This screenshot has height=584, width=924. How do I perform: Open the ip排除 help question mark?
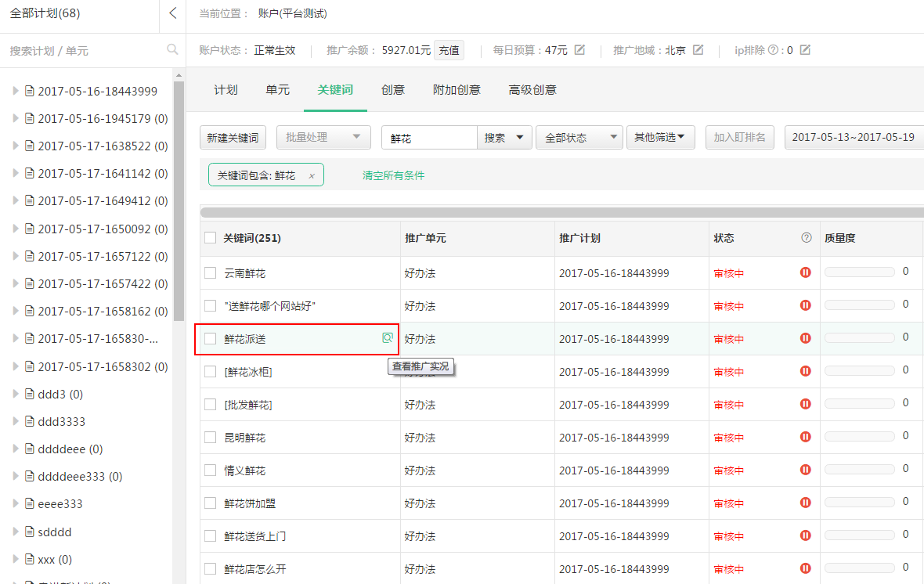tap(773, 50)
